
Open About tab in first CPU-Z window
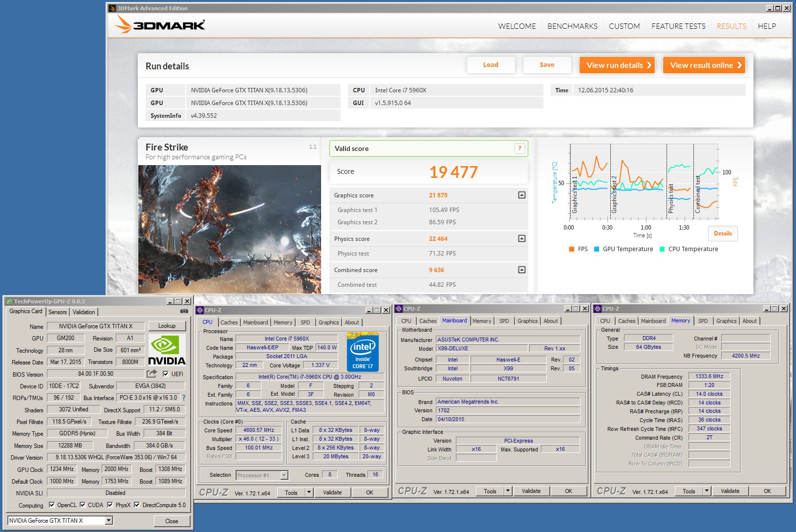click(x=352, y=322)
